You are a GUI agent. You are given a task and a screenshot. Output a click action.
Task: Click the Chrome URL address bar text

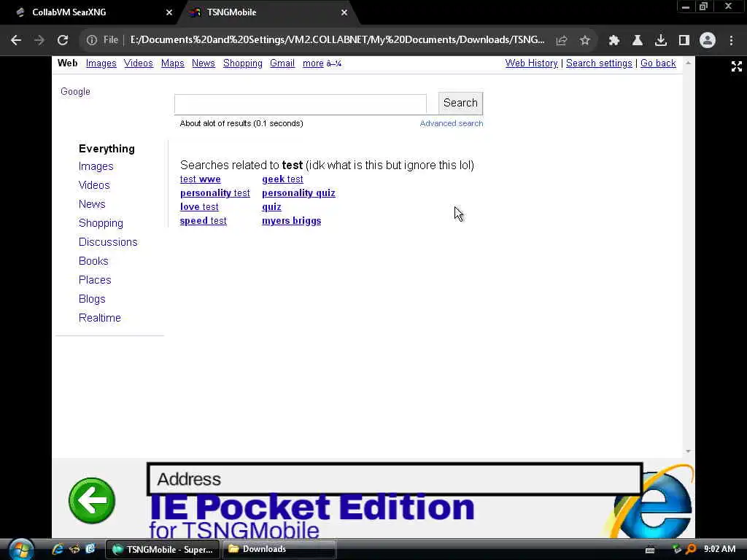coord(337,40)
